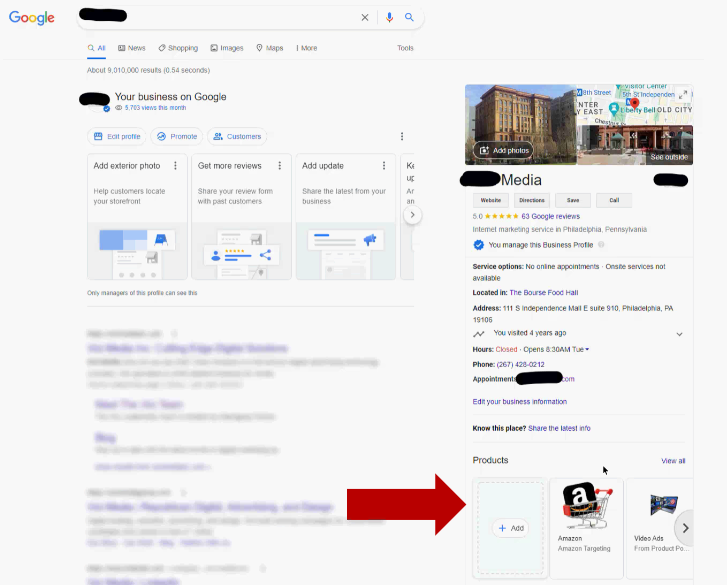Click the Edit profile button
This screenshot has height=585, width=727.
(117, 136)
